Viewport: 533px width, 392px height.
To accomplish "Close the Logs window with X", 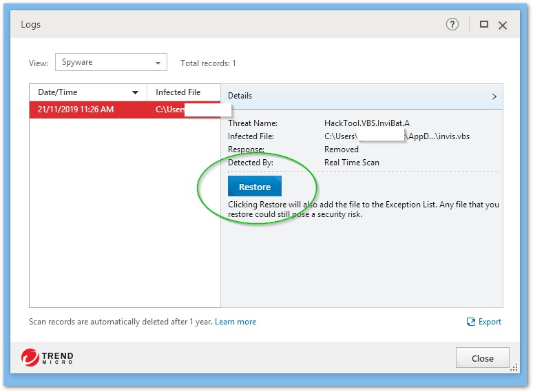I will 503,25.
